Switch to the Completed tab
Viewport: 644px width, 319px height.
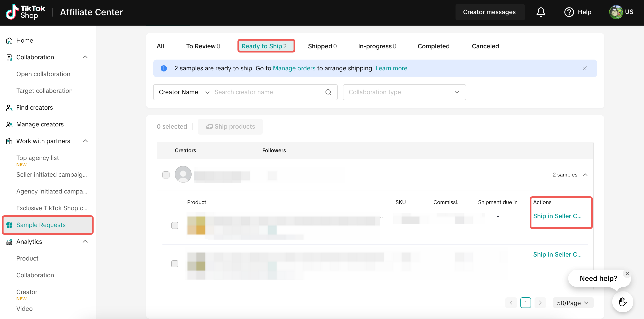pyautogui.click(x=433, y=46)
